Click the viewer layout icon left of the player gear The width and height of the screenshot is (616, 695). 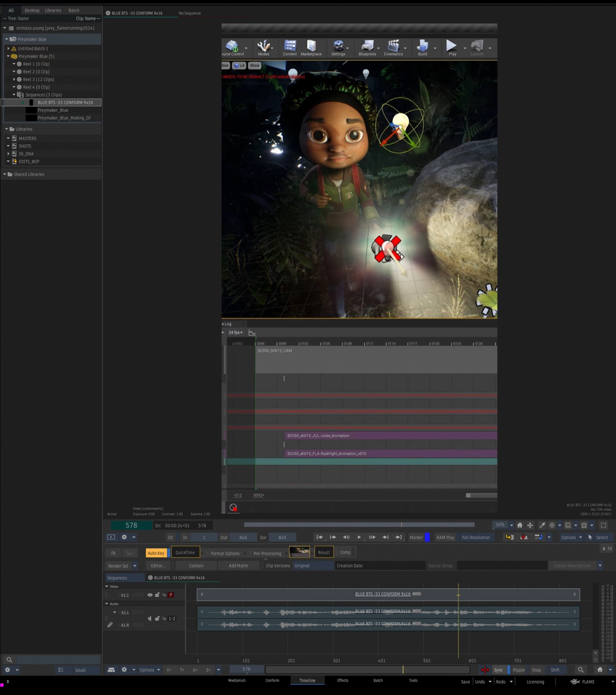pyautogui.click(x=111, y=537)
